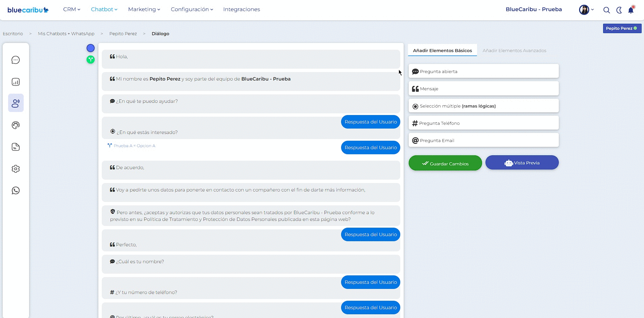Click Respuesta del Usuario beside Prueba A branch
644x318 pixels.
[371, 147]
